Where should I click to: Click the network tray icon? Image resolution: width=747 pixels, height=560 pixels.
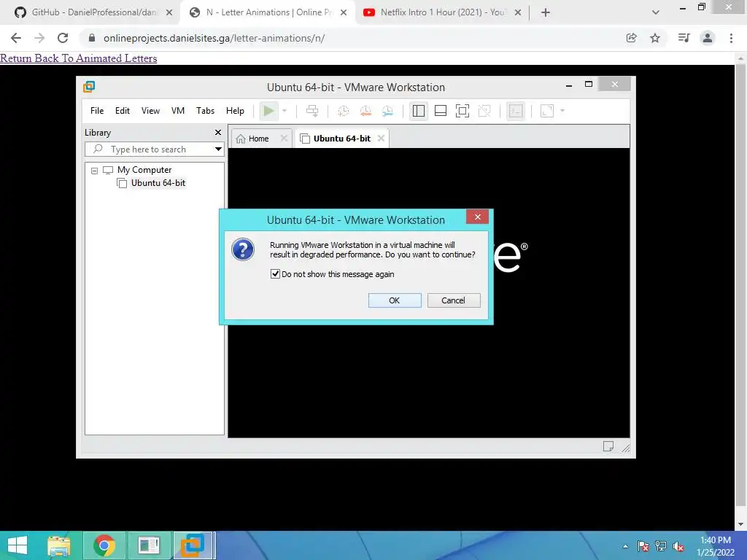[661, 547]
